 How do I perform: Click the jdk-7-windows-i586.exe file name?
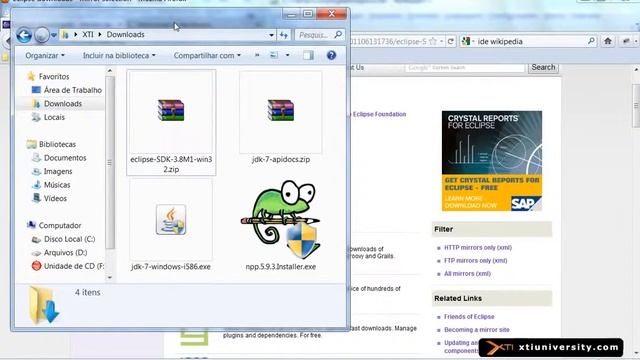click(x=171, y=267)
